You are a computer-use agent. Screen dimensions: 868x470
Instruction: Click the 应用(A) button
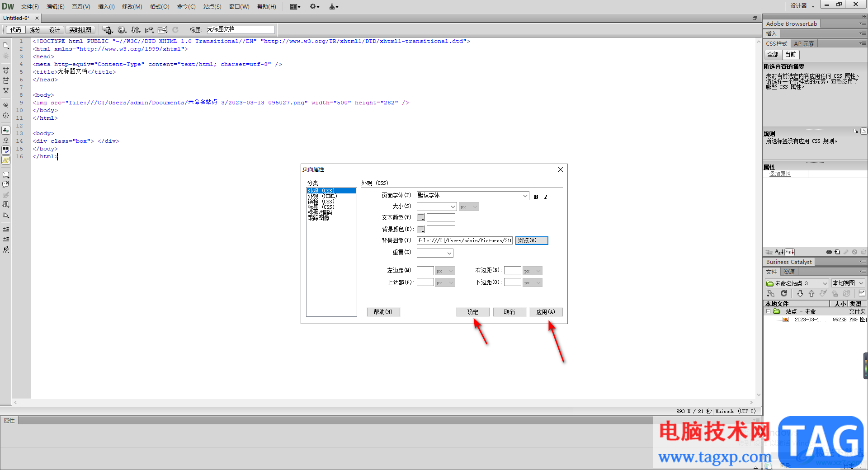[546, 312]
